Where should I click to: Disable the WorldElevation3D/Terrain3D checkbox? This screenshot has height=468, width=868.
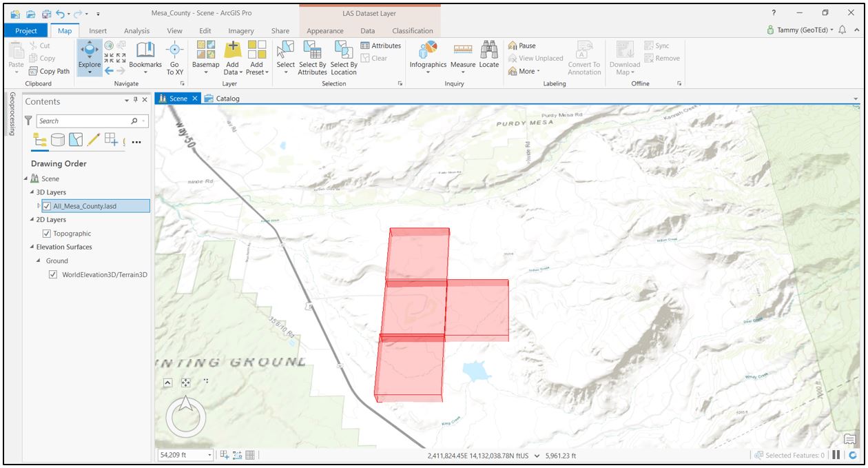click(53, 274)
